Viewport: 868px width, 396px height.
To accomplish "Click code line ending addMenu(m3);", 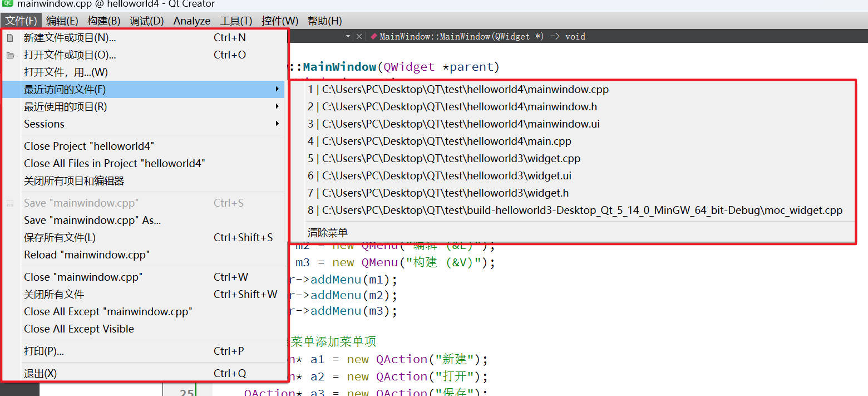I will coord(342,311).
